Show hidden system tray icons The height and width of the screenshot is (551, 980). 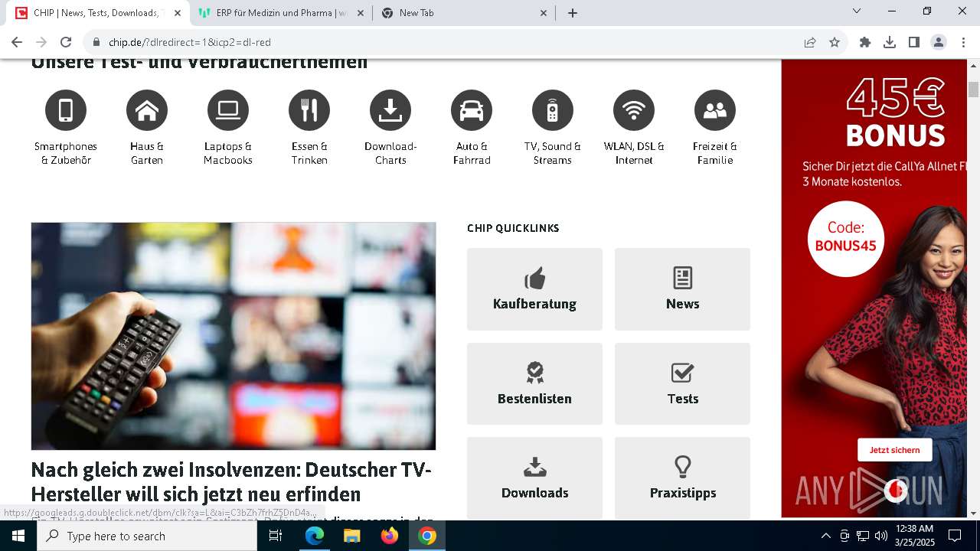tap(825, 536)
